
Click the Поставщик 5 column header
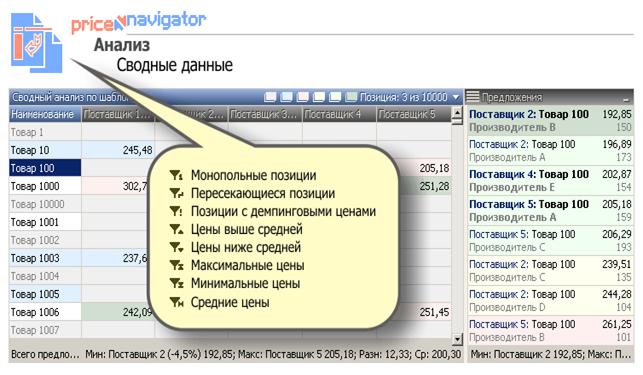point(413,114)
